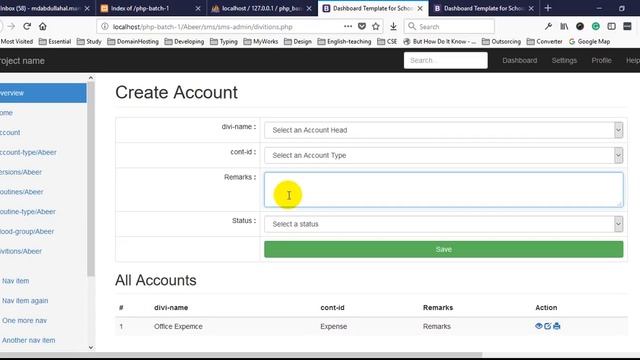Toggle the browser sidebar icon

tap(611, 27)
